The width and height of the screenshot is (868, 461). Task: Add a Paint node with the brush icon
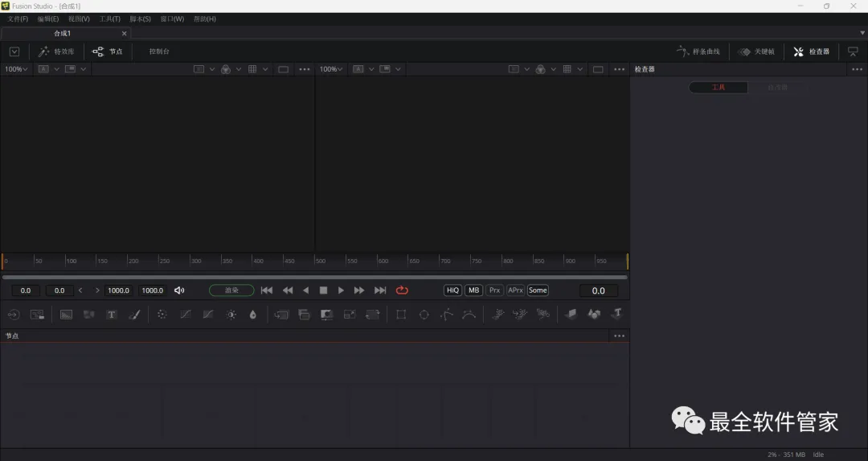point(134,315)
